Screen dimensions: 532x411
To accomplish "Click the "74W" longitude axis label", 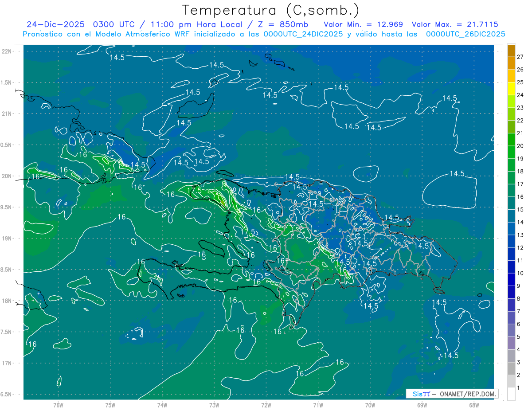I will [162, 405].
